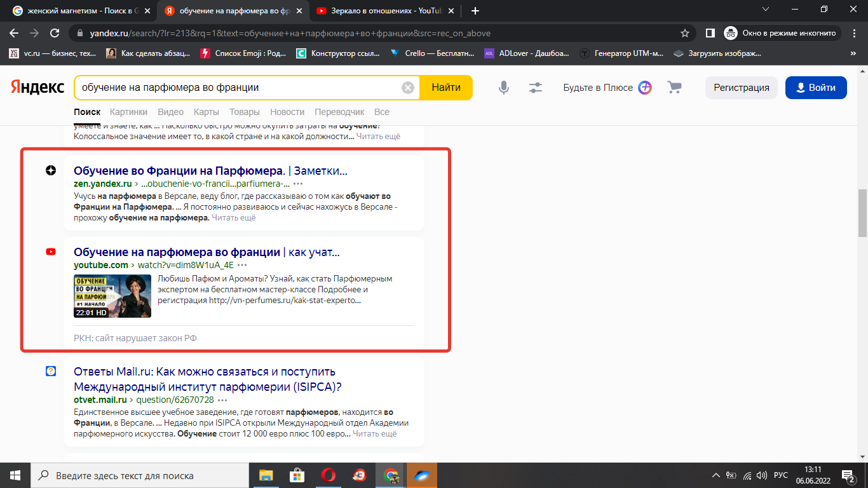The image size is (868, 488).
Task: Open the shopping cart icon
Action: [x=674, y=88]
